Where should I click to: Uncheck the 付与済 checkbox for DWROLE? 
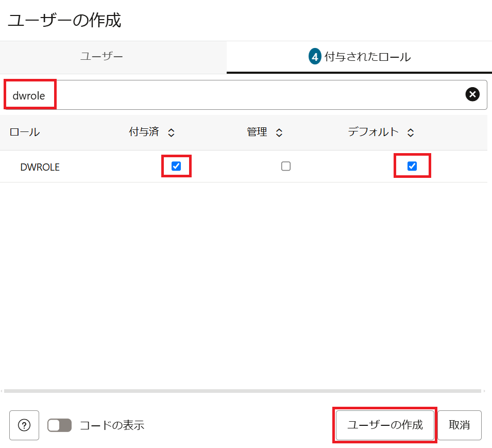[176, 166]
